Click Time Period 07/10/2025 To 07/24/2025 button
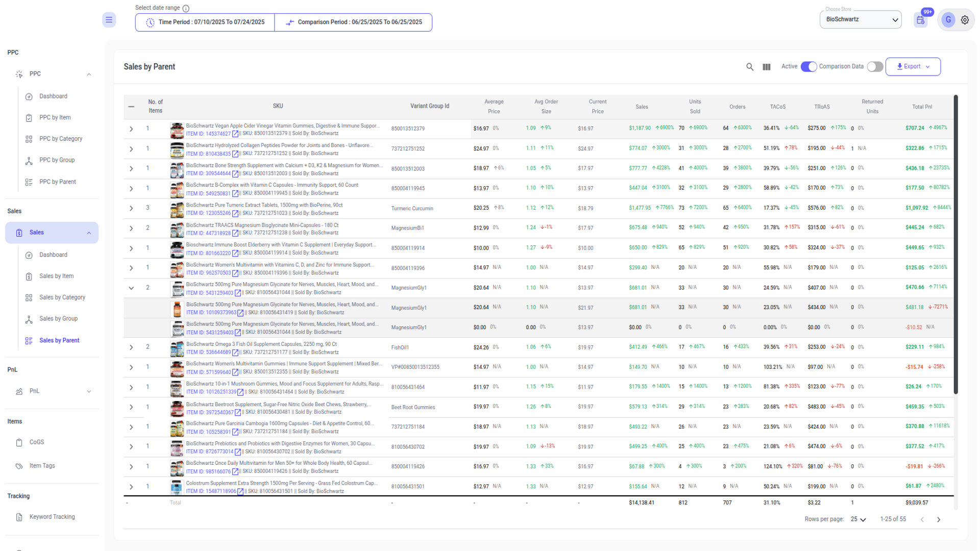Image resolution: width=980 pixels, height=551 pixels. point(205,22)
